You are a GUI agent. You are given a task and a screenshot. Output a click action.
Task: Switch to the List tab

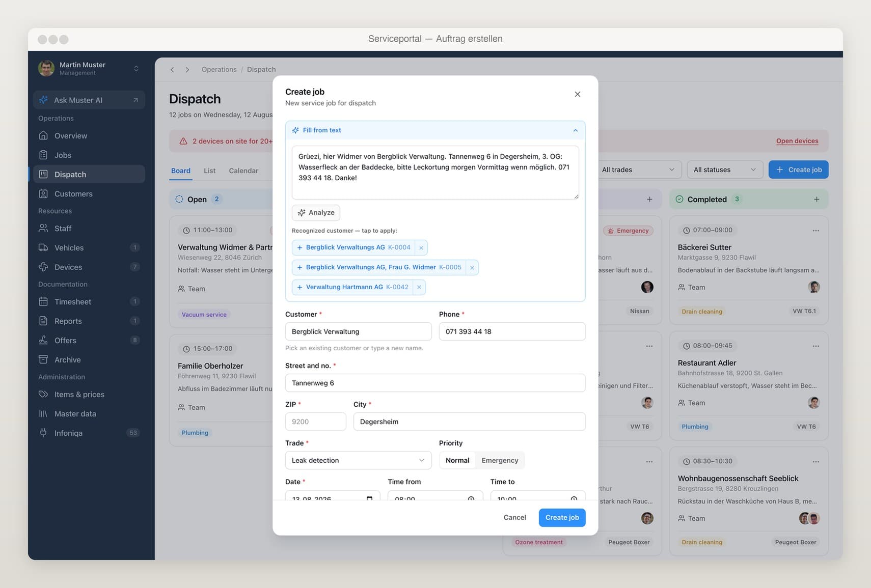pos(209,171)
